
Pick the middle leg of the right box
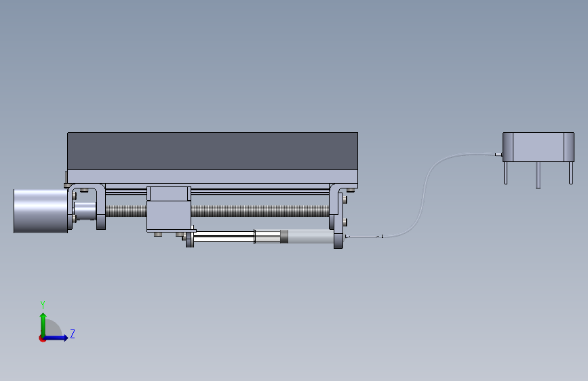tap(538, 175)
